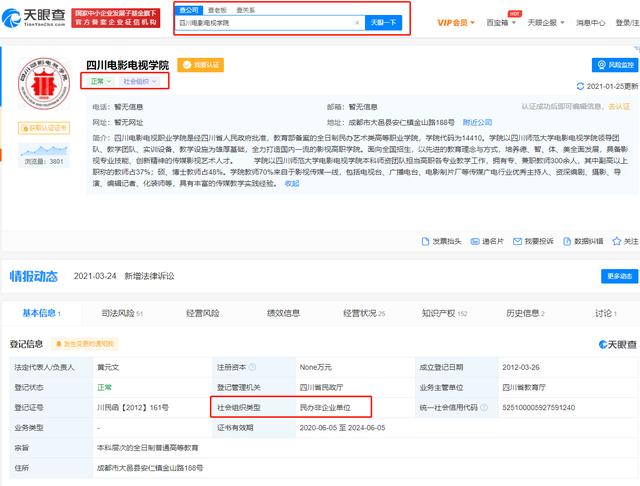640x486 pixels.
Task: Click the orange 我要认证 button
Action: 200,65
